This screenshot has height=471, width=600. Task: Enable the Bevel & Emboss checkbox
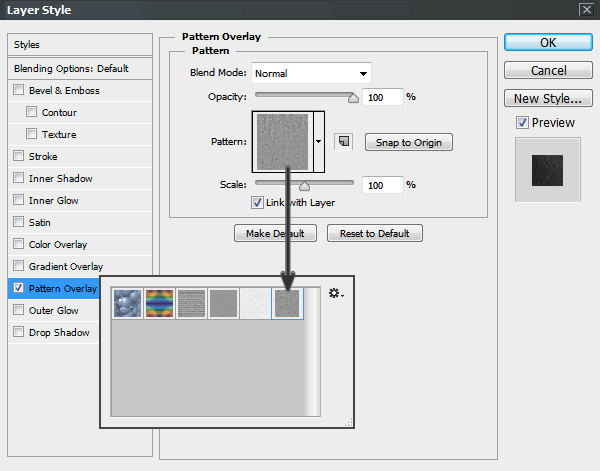click(19, 91)
